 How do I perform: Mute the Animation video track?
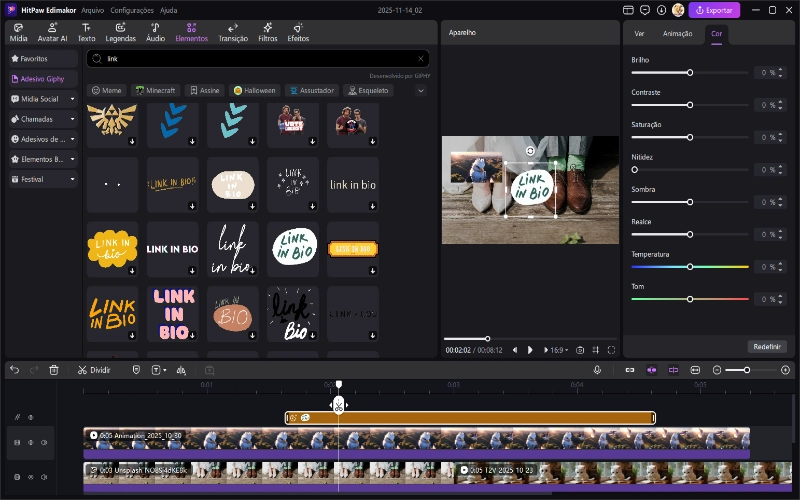44,442
